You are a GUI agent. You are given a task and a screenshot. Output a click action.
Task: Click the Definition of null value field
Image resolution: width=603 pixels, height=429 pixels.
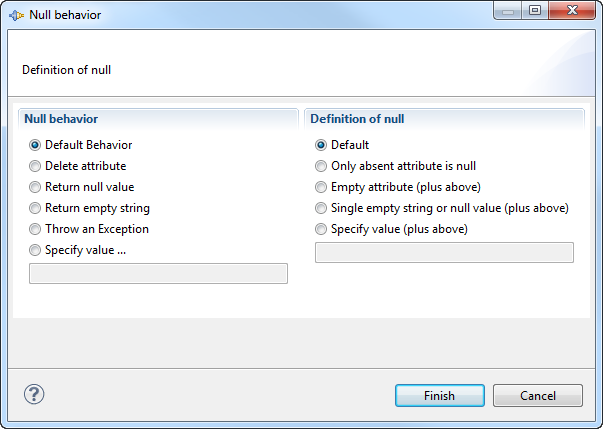444,252
